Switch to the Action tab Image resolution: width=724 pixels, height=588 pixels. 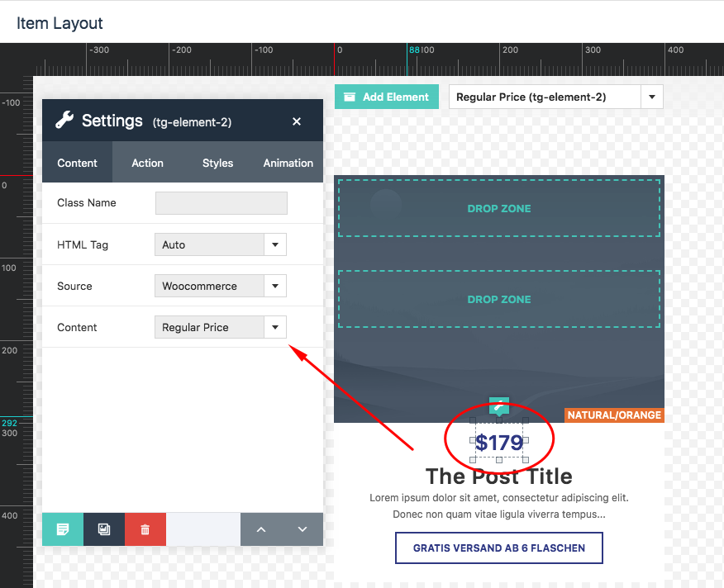coord(147,163)
